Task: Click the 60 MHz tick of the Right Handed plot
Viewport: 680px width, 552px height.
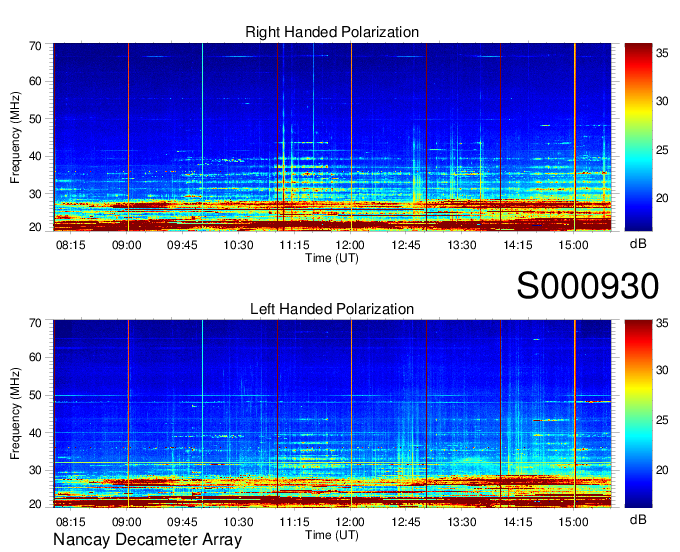Action: 35,81
